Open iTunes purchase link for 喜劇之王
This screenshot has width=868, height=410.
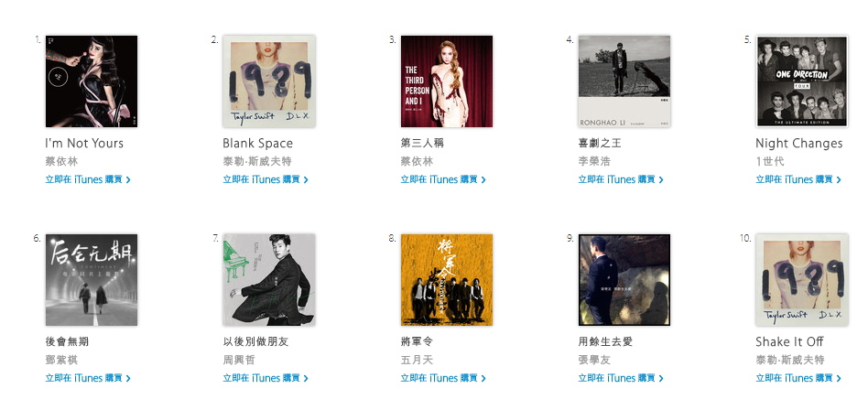click(x=621, y=179)
